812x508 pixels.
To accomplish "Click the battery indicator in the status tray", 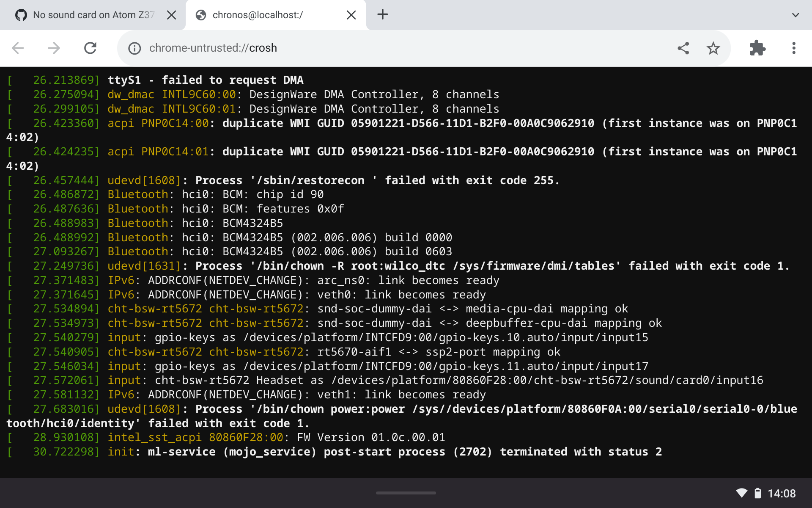I will coord(757,493).
